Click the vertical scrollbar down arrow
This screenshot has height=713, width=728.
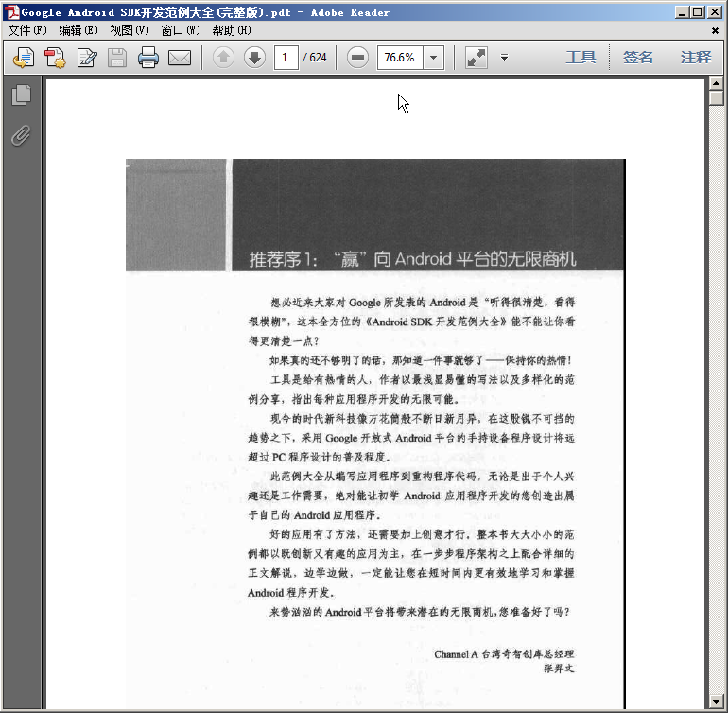(x=716, y=702)
